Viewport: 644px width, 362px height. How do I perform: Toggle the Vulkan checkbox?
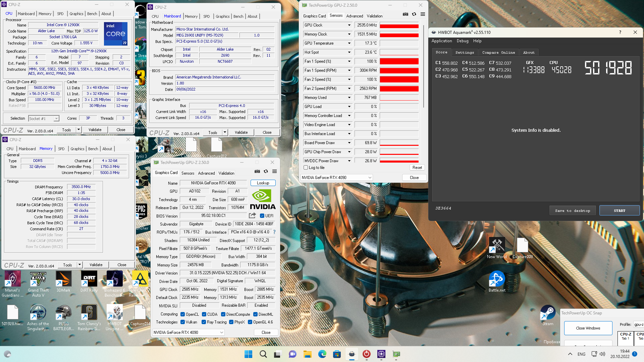(x=182, y=322)
